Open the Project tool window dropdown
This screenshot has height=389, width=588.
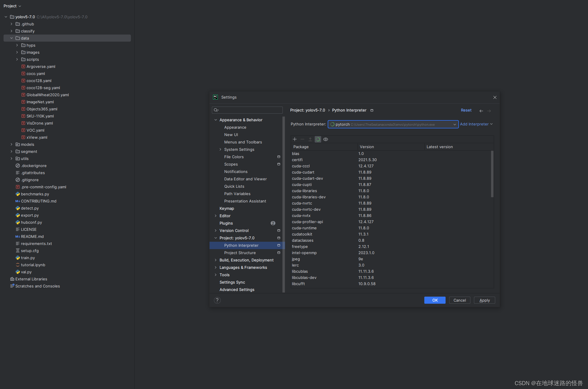click(12, 6)
